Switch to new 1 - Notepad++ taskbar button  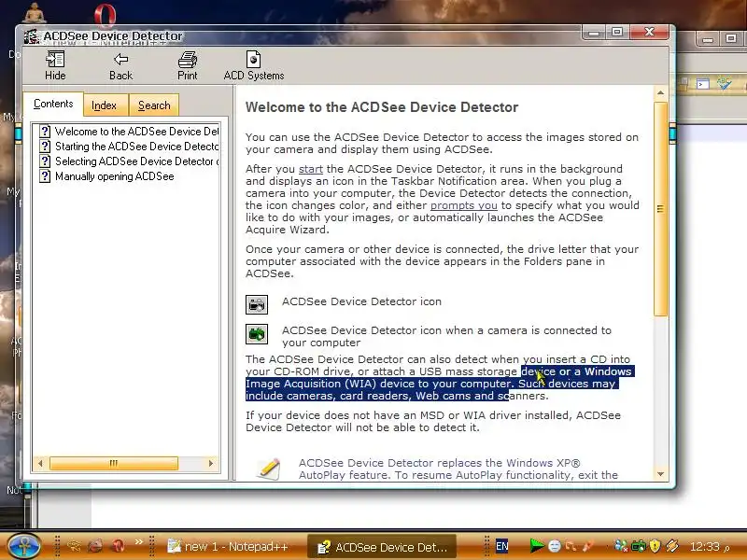tap(229, 547)
